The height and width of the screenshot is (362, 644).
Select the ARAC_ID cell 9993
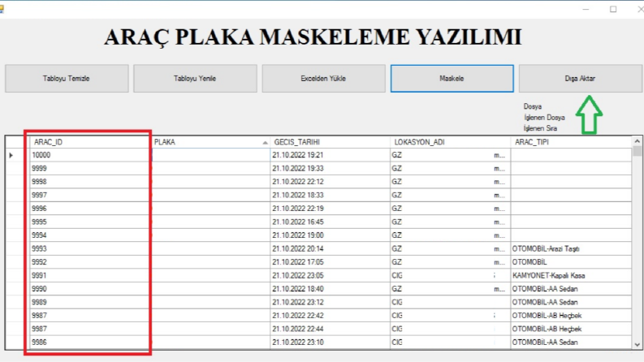(91, 248)
